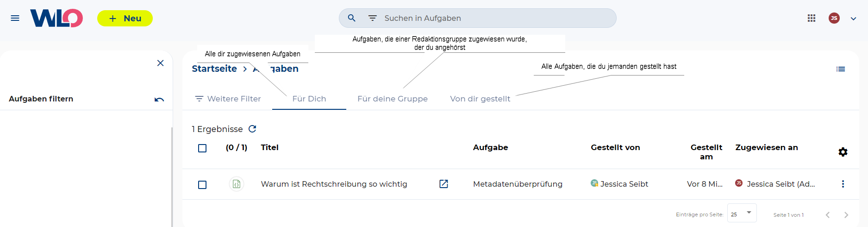Switch list view mode icon
The height and width of the screenshot is (227, 868).
841,69
